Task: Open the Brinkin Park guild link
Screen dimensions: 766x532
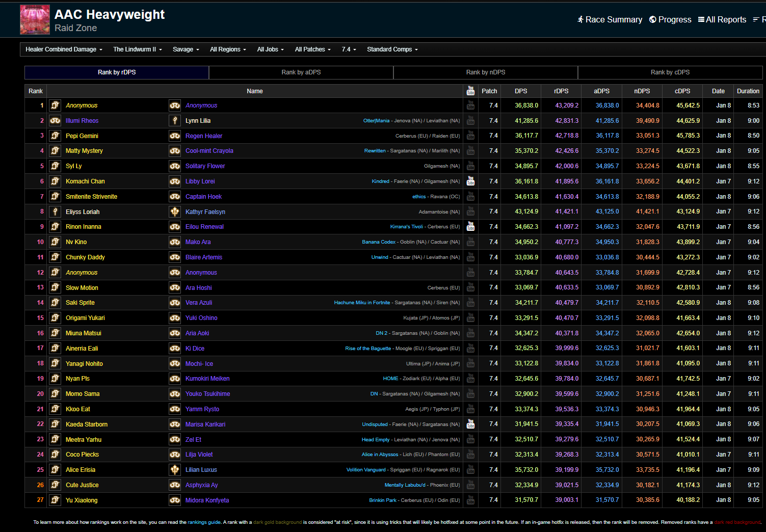Action: (383, 500)
